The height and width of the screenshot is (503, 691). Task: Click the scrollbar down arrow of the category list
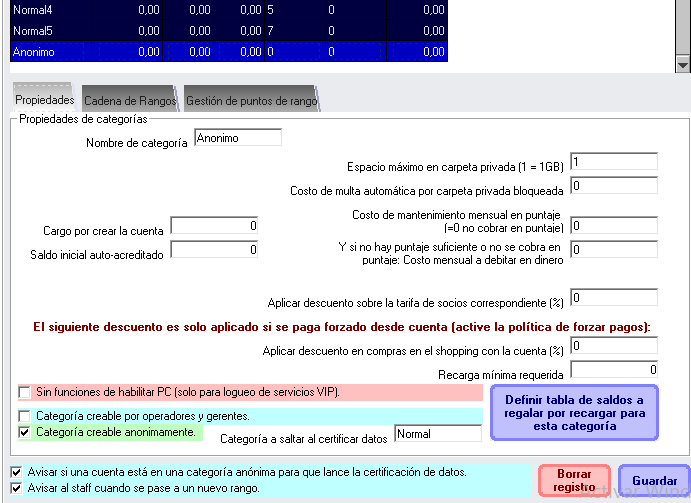[x=683, y=65]
